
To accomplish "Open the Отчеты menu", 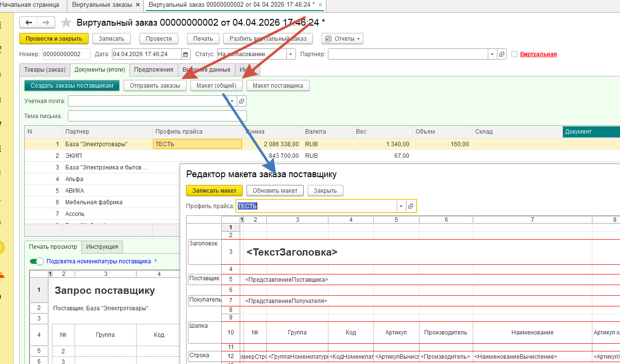I will point(342,39).
